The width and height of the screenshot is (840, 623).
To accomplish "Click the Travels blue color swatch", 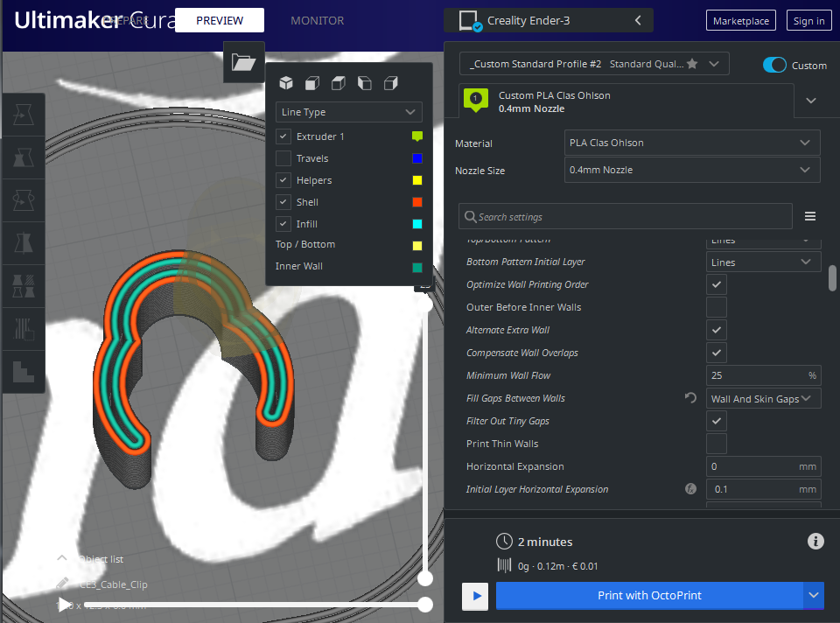I will click(x=417, y=158).
